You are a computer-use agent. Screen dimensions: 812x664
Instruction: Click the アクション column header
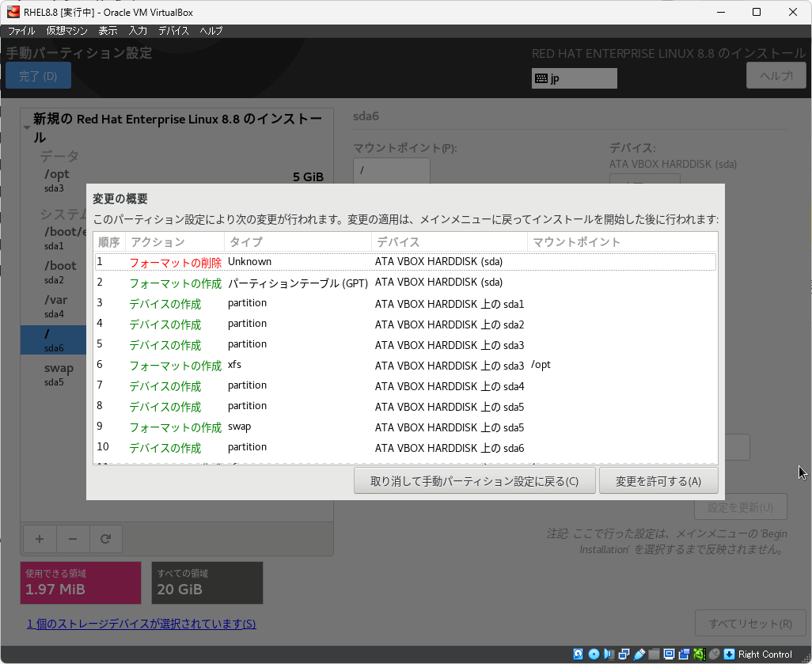pyautogui.click(x=175, y=242)
